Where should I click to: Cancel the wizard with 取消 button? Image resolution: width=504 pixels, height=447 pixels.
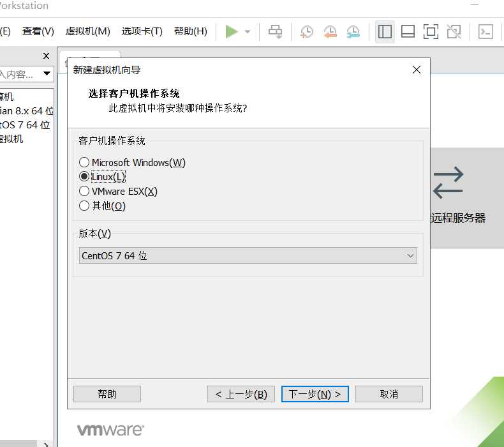(389, 394)
